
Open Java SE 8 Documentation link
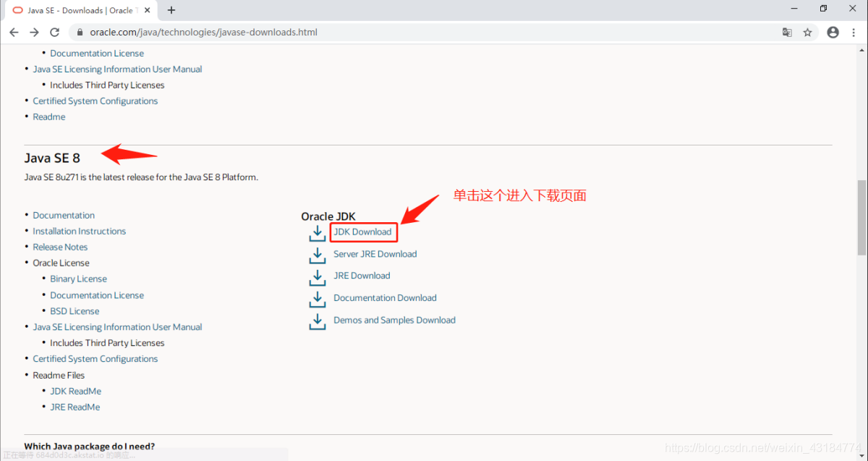64,216
